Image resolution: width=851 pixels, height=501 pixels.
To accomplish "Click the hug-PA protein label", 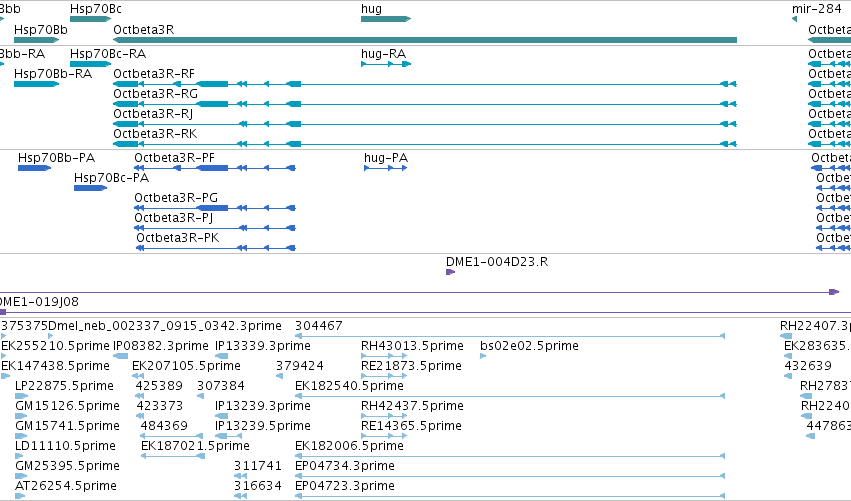I will click(x=386, y=158).
